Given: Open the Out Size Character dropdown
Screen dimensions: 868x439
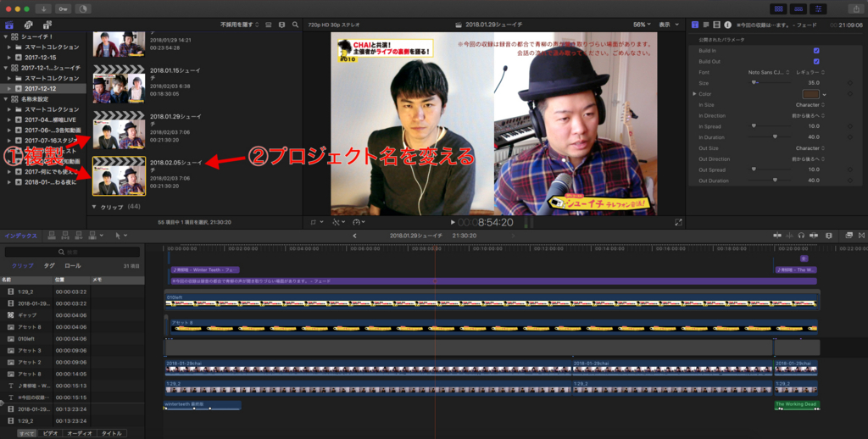Looking at the screenshot, I should pyautogui.click(x=811, y=148).
